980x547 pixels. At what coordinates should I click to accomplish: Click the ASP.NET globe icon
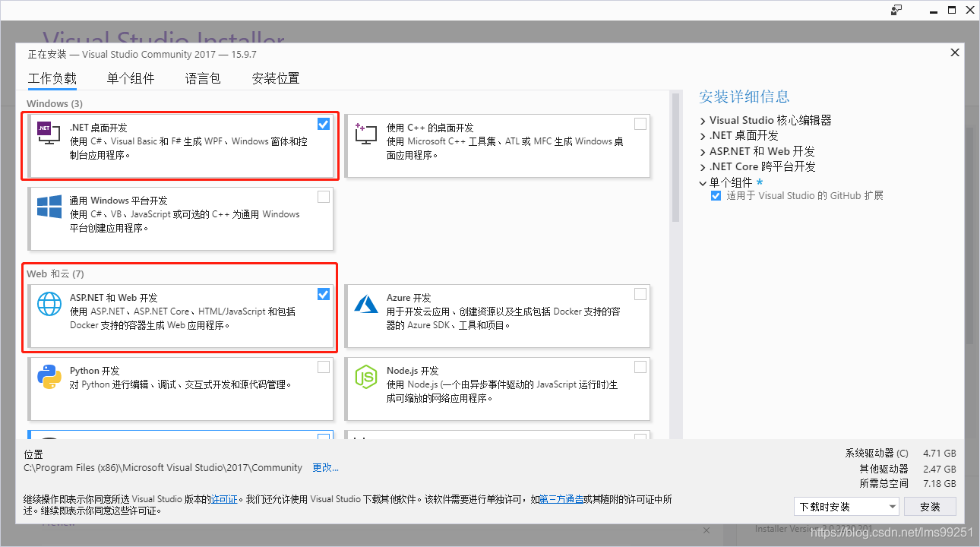pos(49,304)
